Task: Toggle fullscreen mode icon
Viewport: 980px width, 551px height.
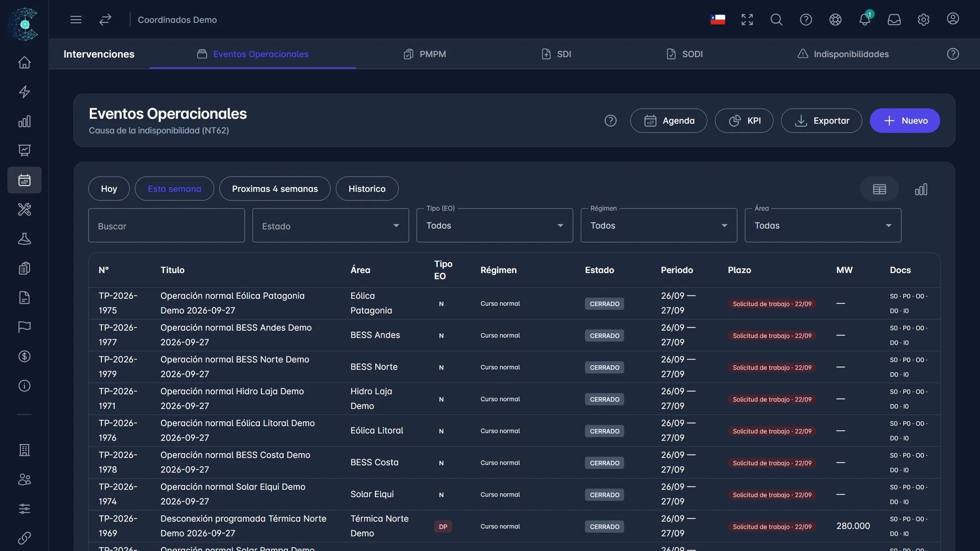Action: pyautogui.click(x=747, y=20)
